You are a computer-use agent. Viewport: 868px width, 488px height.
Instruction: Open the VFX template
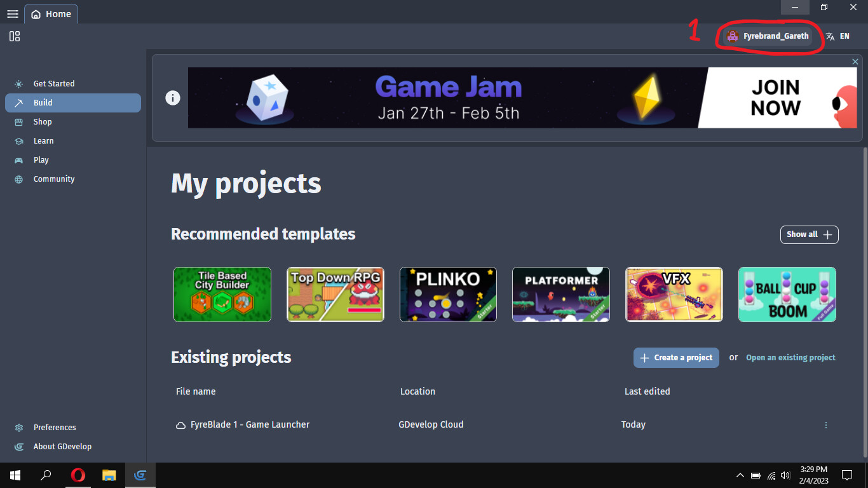tap(674, 294)
